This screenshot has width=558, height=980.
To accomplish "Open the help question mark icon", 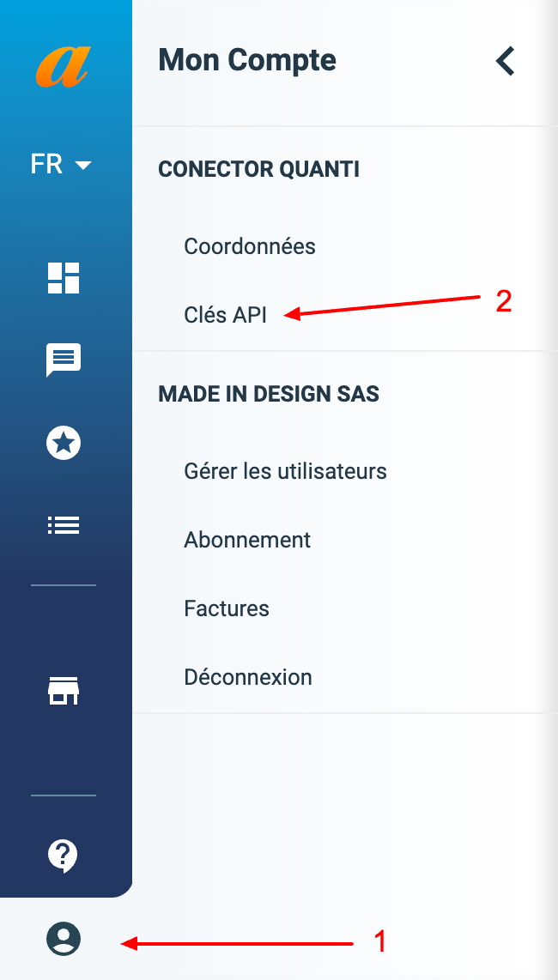I will pos(63,856).
